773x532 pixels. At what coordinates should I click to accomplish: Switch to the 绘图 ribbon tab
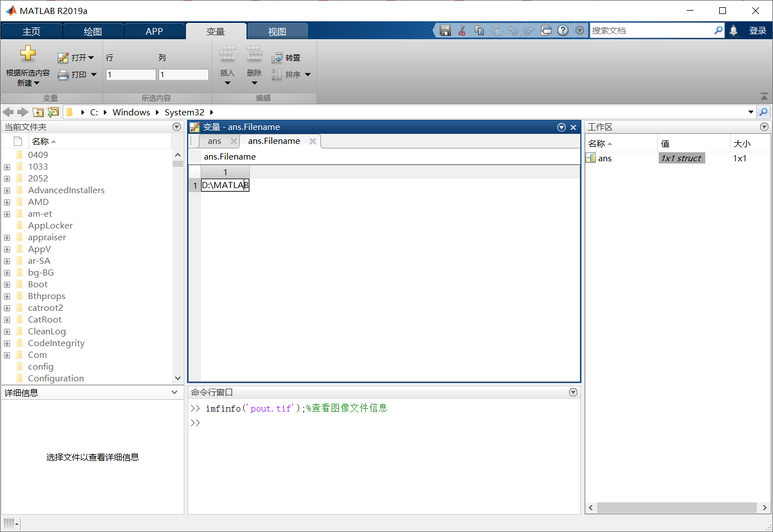point(93,31)
